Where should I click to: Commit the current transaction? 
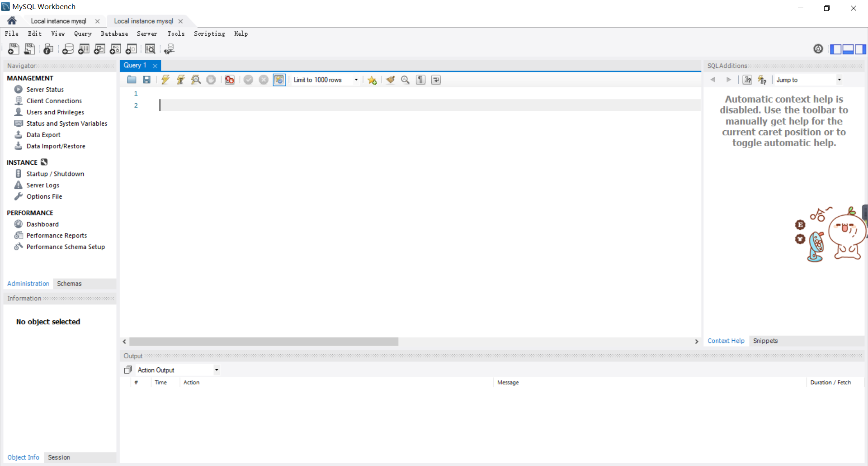click(248, 80)
